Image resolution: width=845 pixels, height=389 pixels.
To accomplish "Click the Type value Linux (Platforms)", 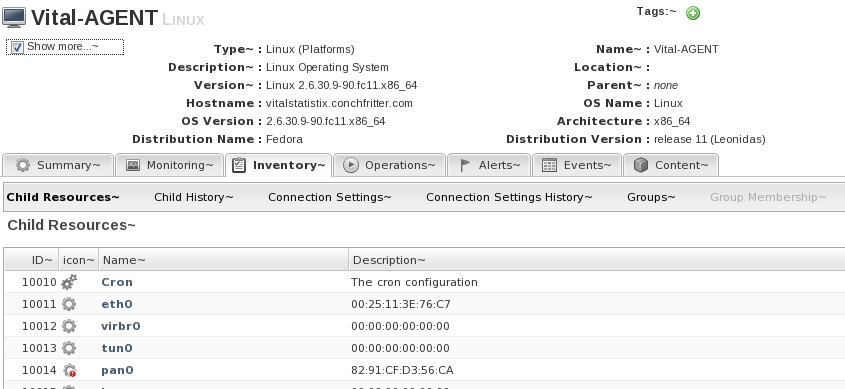I will coord(310,50).
